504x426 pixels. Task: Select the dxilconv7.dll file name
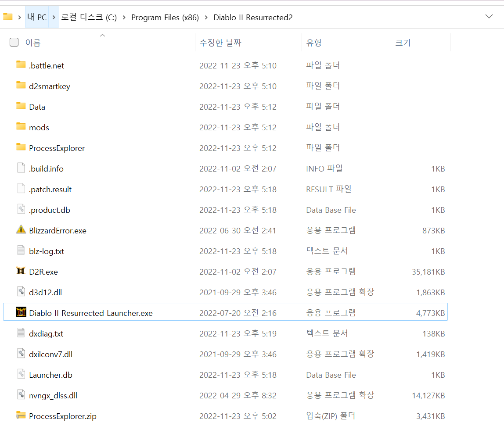(50, 354)
